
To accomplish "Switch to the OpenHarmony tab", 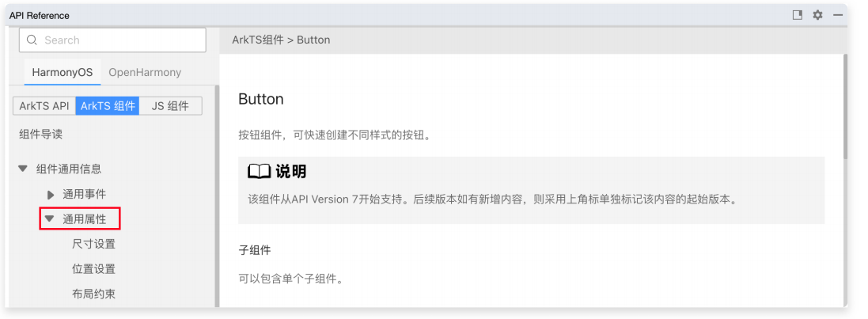I will (145, 72).
